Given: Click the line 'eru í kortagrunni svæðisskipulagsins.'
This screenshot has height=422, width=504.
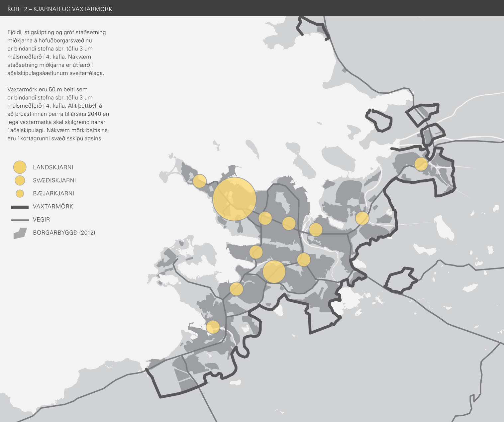Looking at the screenshot, I should 55,139.
